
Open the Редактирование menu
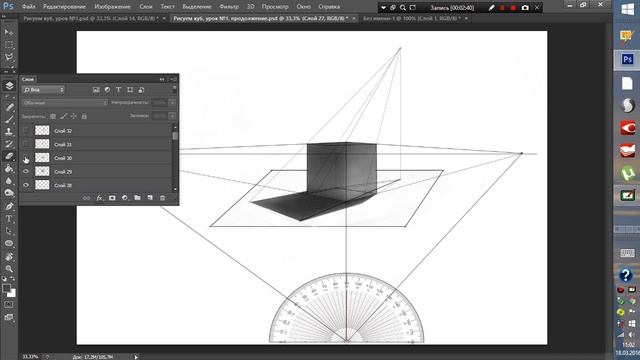tap(64, 7)
